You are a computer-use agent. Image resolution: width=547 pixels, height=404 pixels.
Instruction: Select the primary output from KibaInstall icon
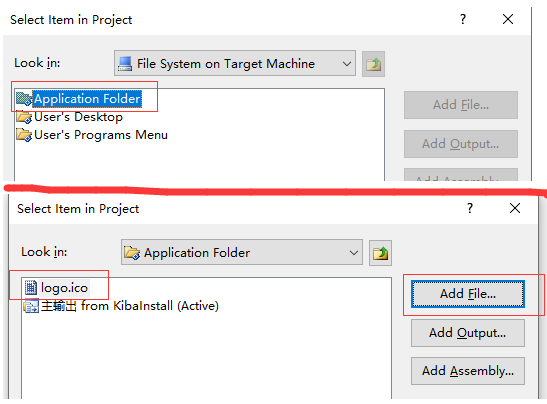[x=31, y=306]
